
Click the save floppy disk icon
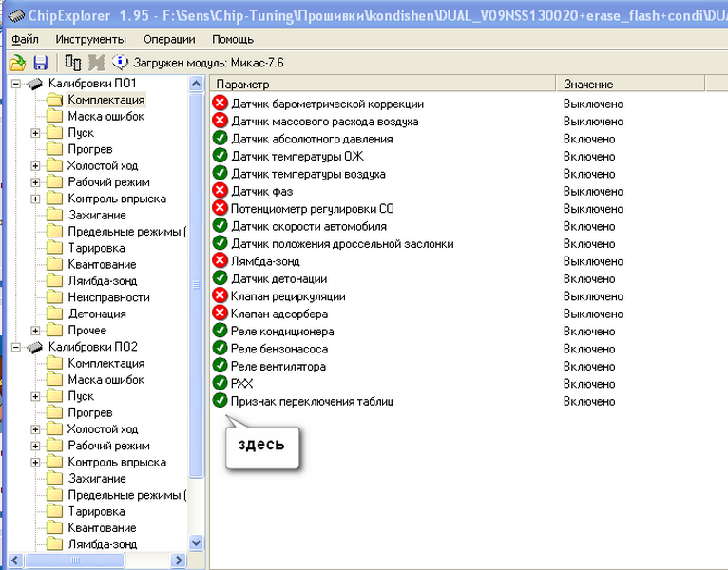pos(40,63)
